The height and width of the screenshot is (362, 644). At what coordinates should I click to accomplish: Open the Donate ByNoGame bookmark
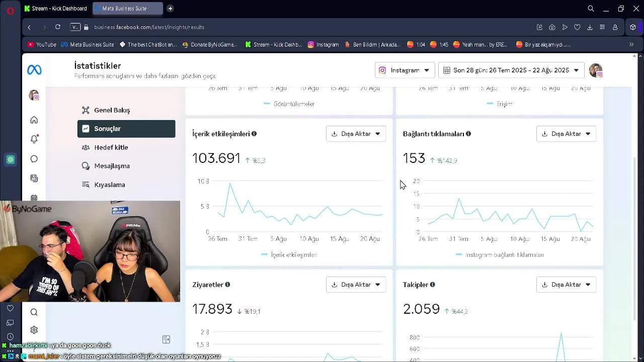(210, 45)
